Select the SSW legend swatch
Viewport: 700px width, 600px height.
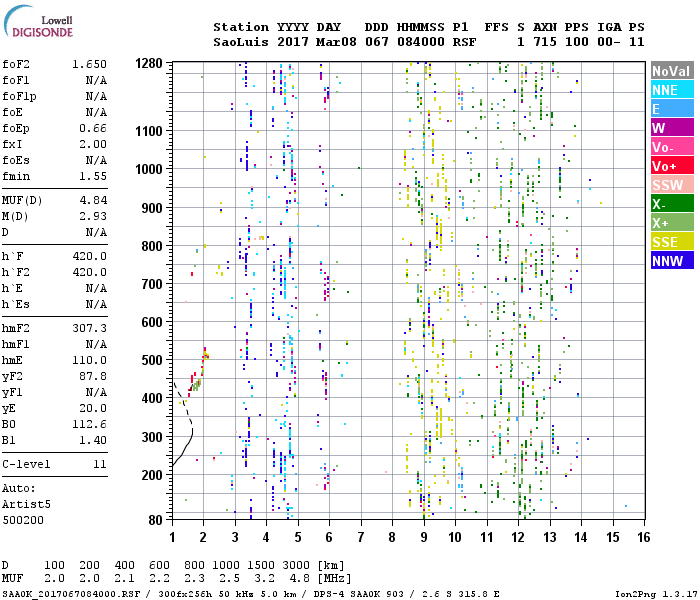672,185
